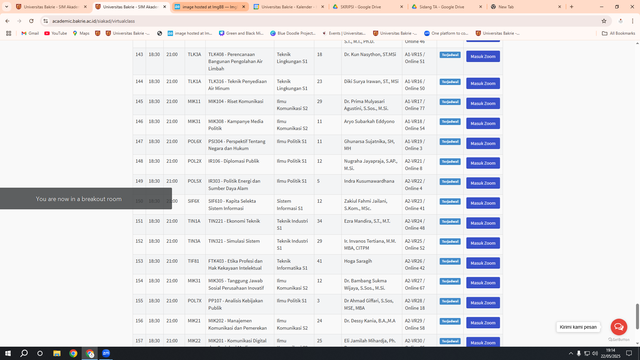Join Zoom for MIK104 Riset Komunikasi
Viewport: 640px width, 360px height.
[x=483, y=103]
